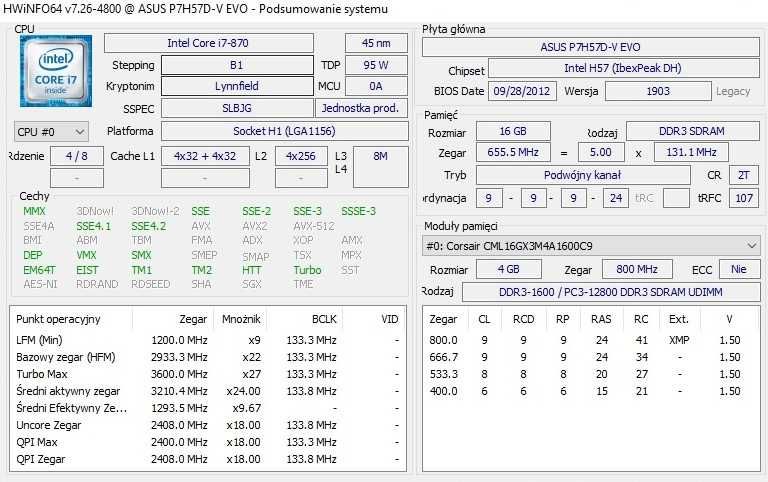Click the 24 timing value in memory section
768x482 pixels.
tap(616, 198)
